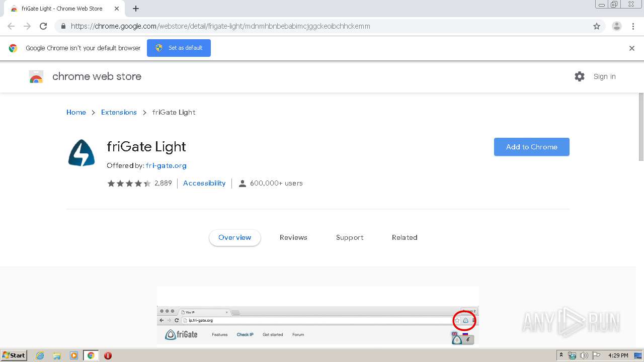Click the browser forward arrow

[x=27, y=26]
